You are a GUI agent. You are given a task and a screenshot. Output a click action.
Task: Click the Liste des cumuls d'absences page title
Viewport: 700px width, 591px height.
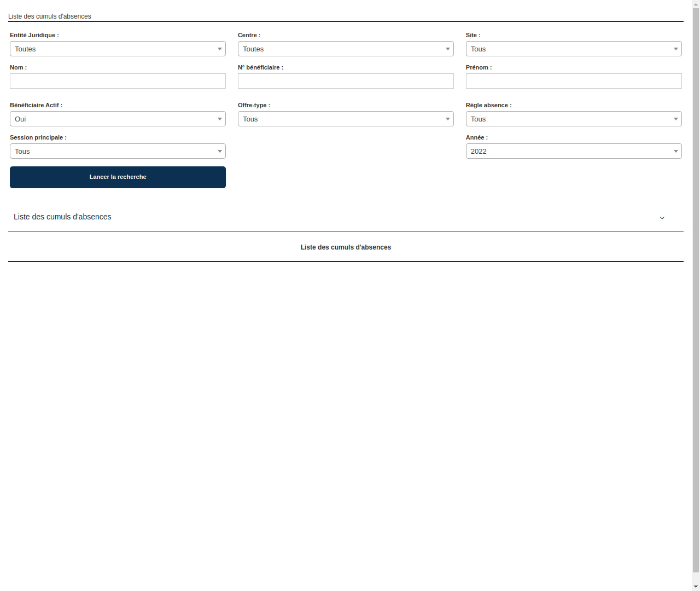49,16
